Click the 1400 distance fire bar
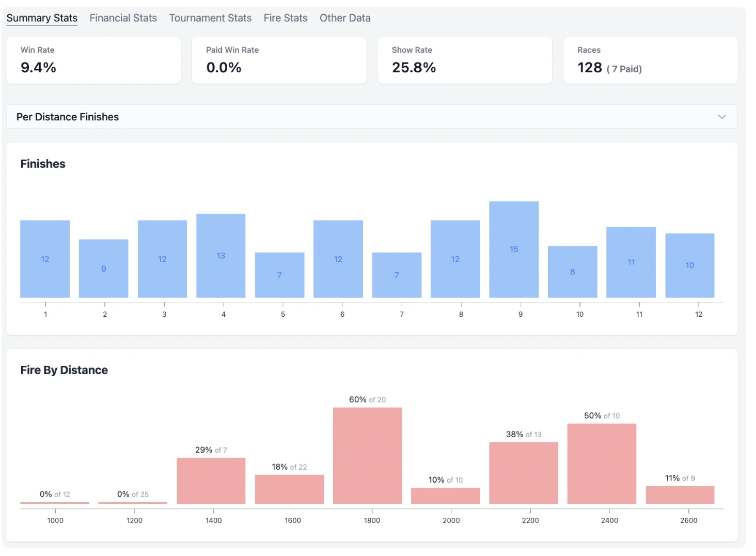756x556 pixels. pos(211,481)
